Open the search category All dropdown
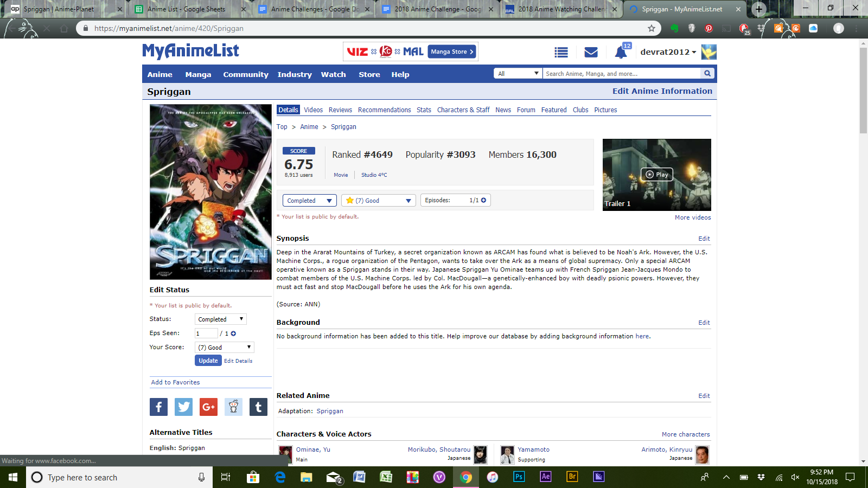 pos(518,73)
